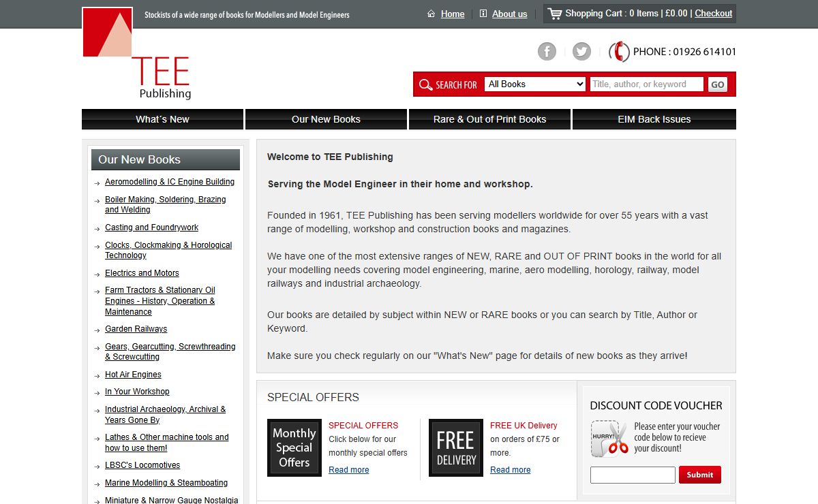818x504 pixels.
Task: Open the Hot Air Engines category
Action: tap(133, 375)
